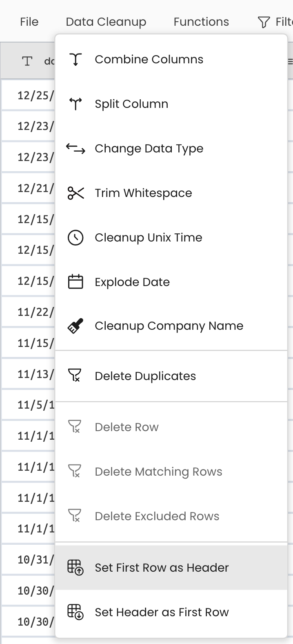Image resolution: width=293 pixels, height=644 pixels.
Task: Select the scissors icon for Trim Whitespace
Action: click(75, 192)
